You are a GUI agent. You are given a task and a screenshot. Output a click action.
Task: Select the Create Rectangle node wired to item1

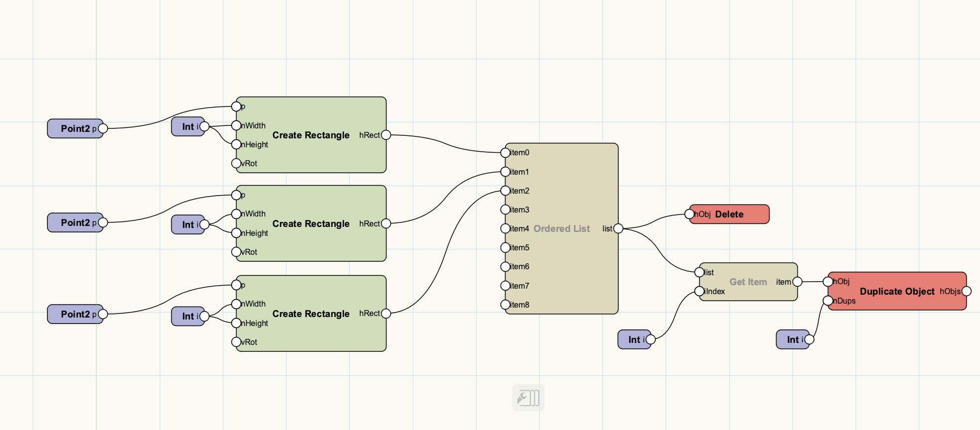311,223
